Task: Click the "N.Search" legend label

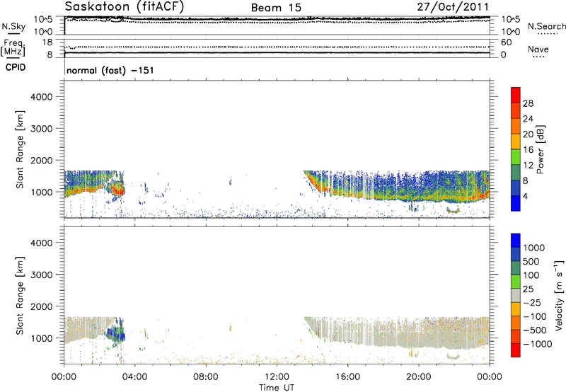Action: (546, 26)
